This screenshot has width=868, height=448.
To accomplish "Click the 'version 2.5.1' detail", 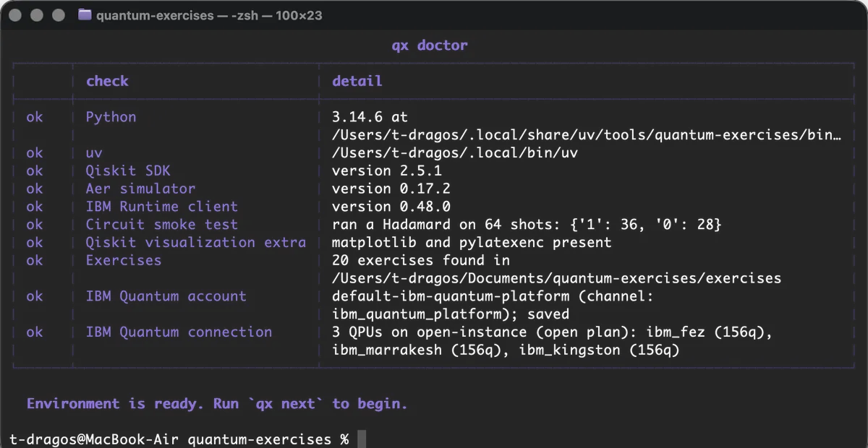I will point(387,171).
